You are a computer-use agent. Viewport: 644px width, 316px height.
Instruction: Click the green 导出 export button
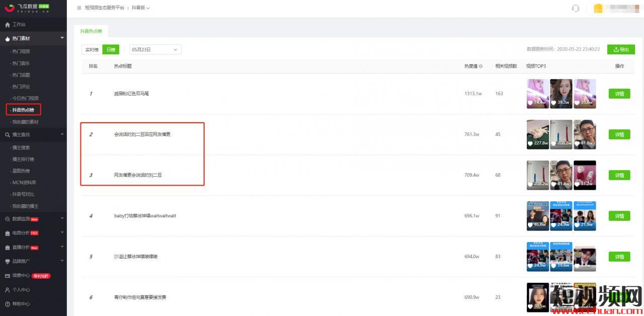click(x=621, y=49)
